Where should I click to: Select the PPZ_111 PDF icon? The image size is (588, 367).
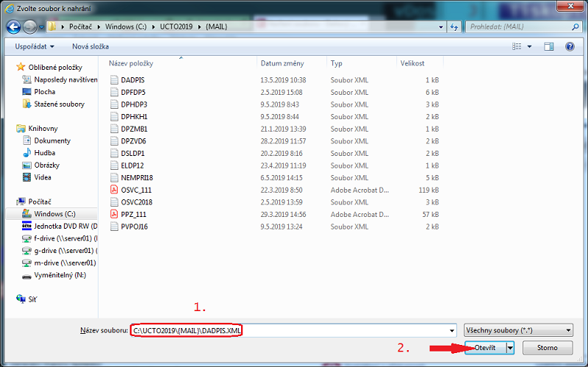[114, 214]
